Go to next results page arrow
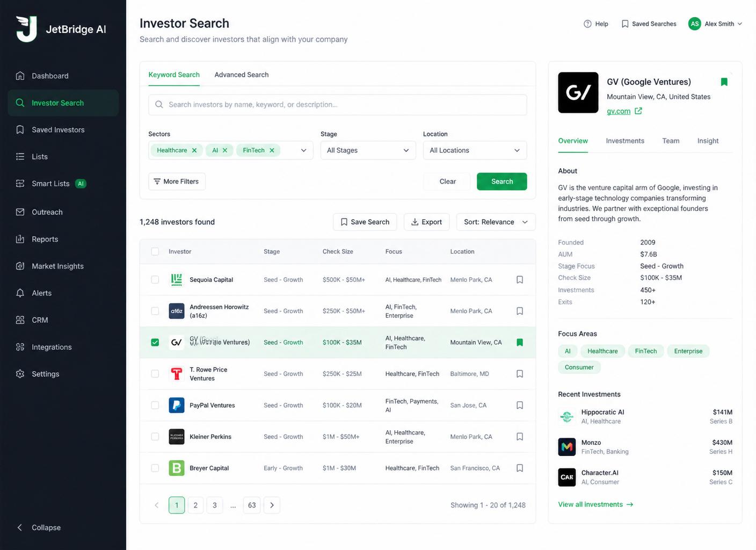The image size is (756, 550). click(272, 505)
